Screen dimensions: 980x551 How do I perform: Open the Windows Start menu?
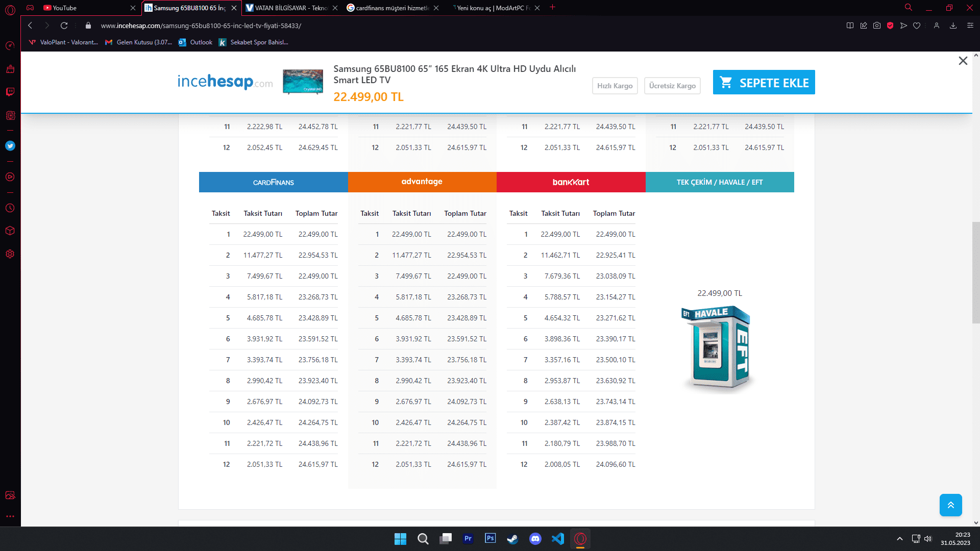click(400, 539)
